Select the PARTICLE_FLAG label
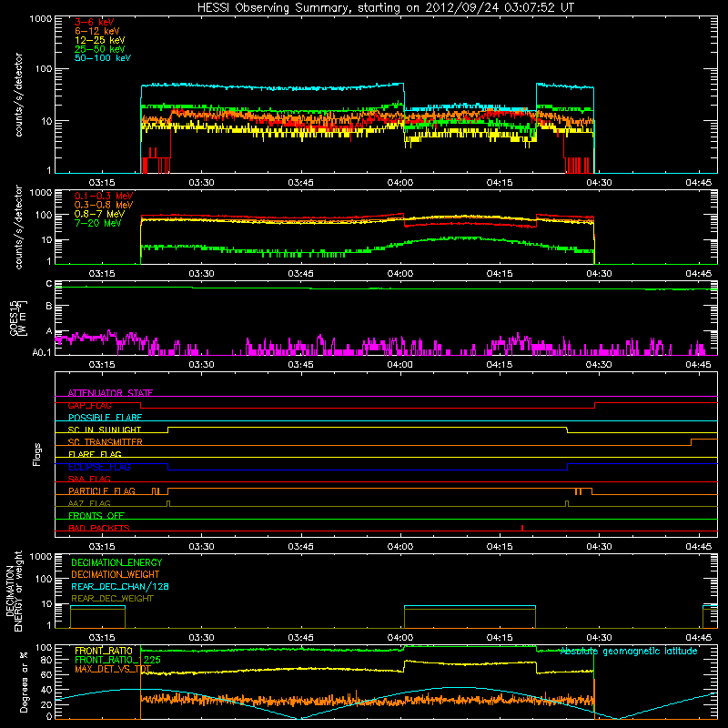 pos(102,491)
